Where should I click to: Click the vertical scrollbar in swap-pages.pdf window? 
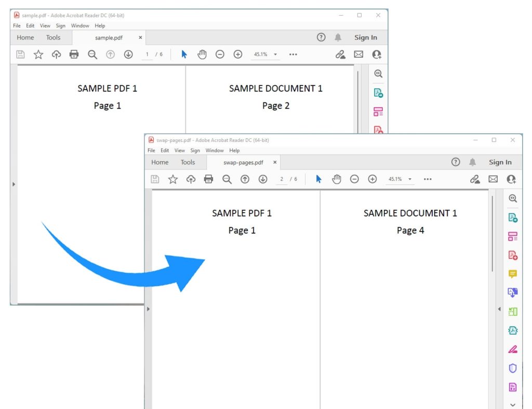click(493, 234)
